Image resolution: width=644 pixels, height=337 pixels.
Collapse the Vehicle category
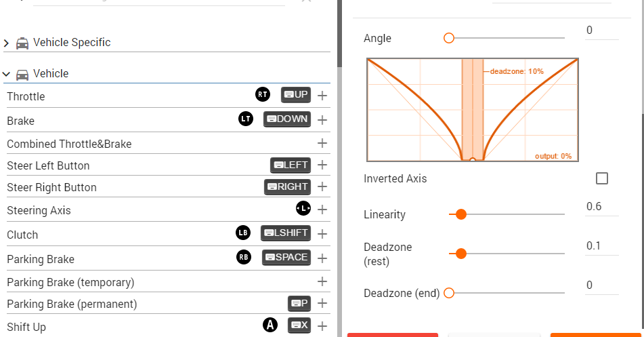[6, 74]
